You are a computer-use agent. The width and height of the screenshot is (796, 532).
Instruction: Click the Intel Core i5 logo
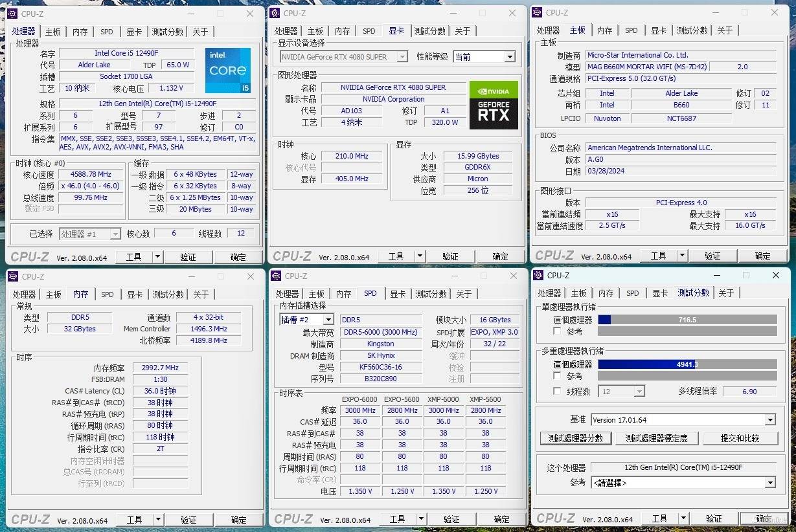click(227, 70)
